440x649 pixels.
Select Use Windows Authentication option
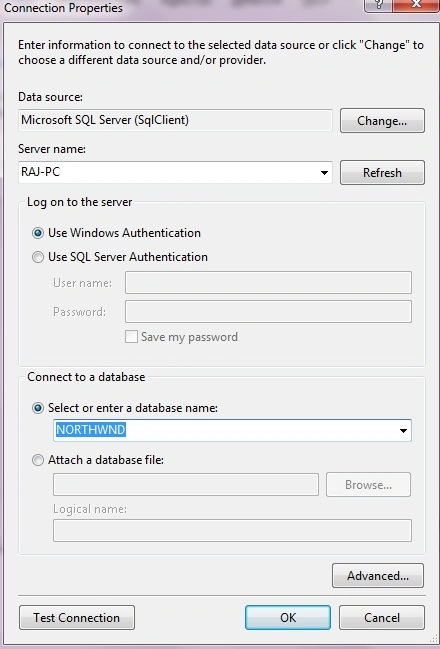coord(38,233)
